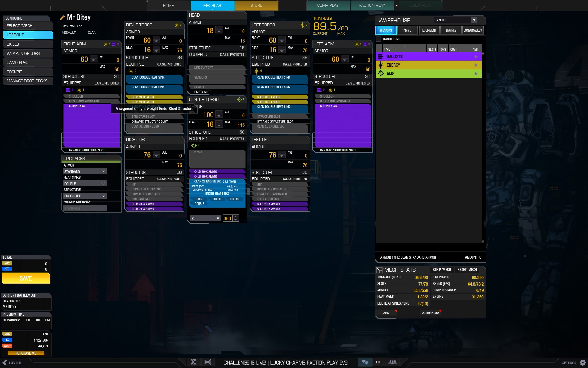Open the friends list people icon

pyautogui.click(x=392, y=362)
